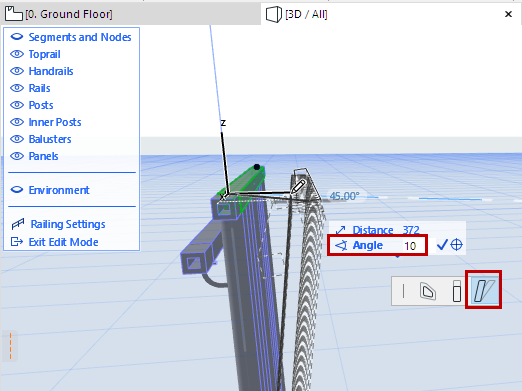Click the Distance value 372

[411, 230]
